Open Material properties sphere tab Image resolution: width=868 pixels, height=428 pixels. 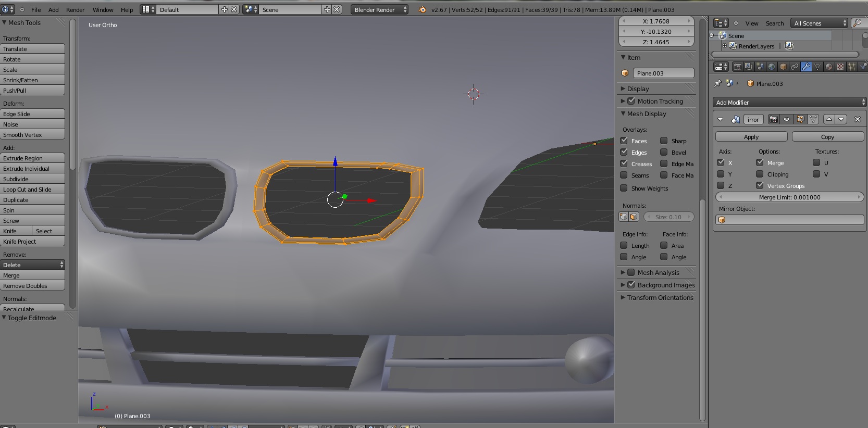click(x=829, y=67)
